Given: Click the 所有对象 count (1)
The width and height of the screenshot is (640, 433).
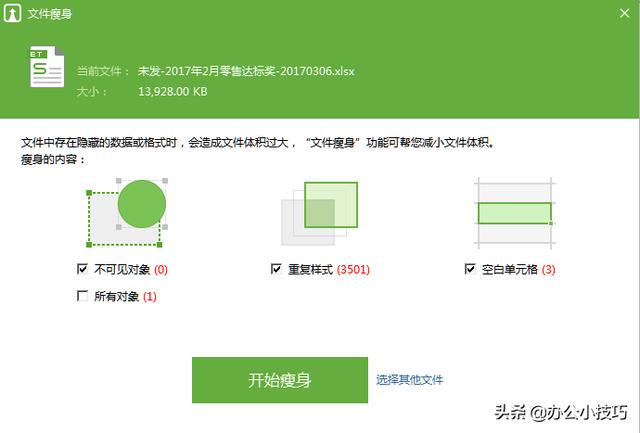Looking at the screenshot, I should (150, 296).
